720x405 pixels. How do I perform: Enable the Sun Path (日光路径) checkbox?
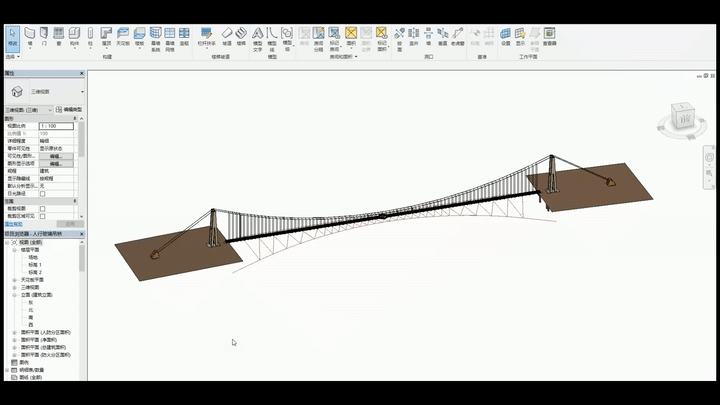[x=42, y=193]
